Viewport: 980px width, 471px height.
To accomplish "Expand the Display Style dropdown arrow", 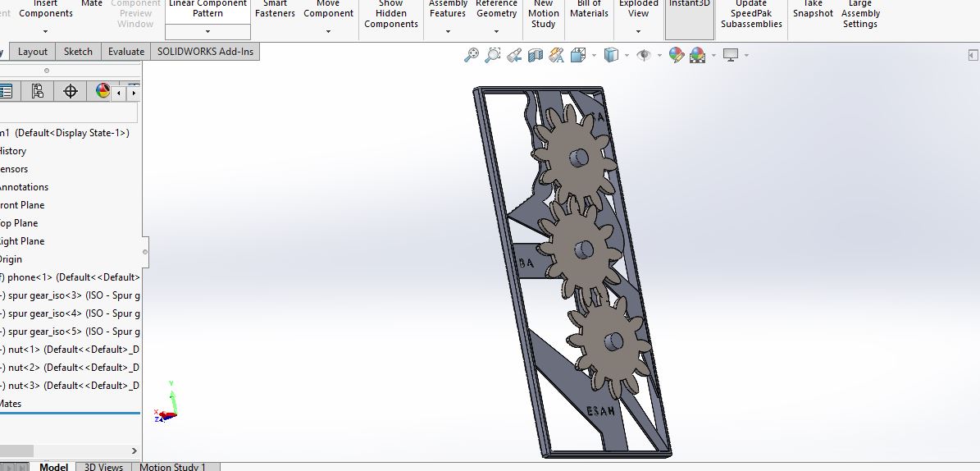I will (627, 56).
